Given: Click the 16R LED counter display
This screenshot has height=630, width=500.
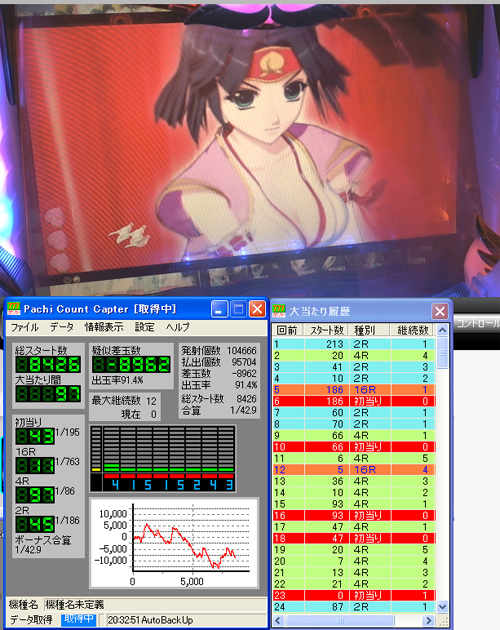Looking at the screenshot, I should (35, 466).
